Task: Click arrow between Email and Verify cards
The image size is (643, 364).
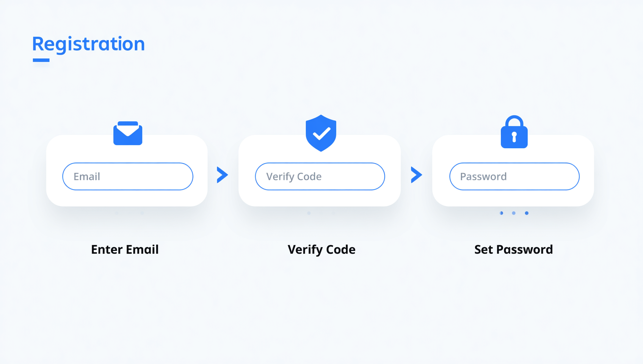Action: coord(223,175)
